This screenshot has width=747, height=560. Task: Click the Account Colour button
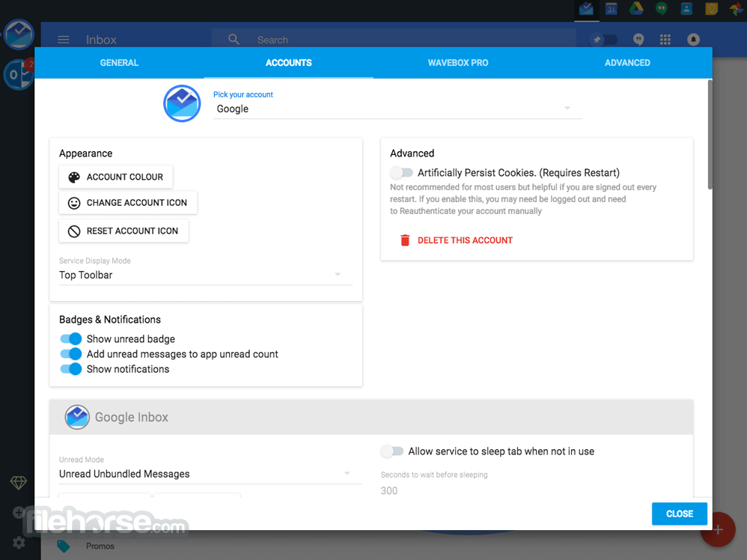pos(116,177)
